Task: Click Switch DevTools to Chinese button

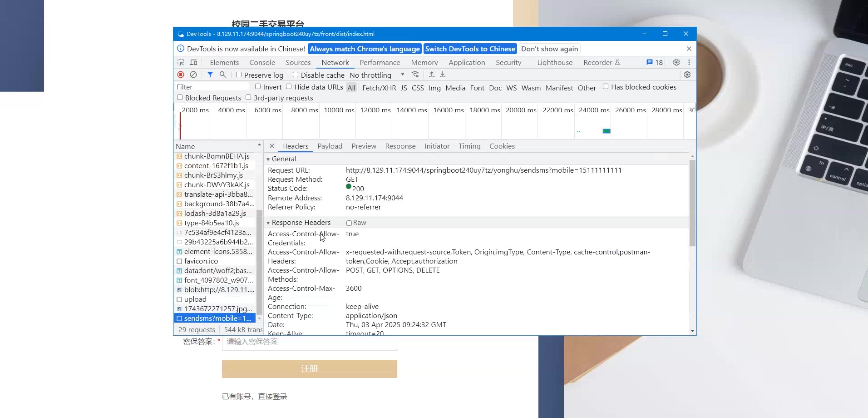Action: click(470, 49)
